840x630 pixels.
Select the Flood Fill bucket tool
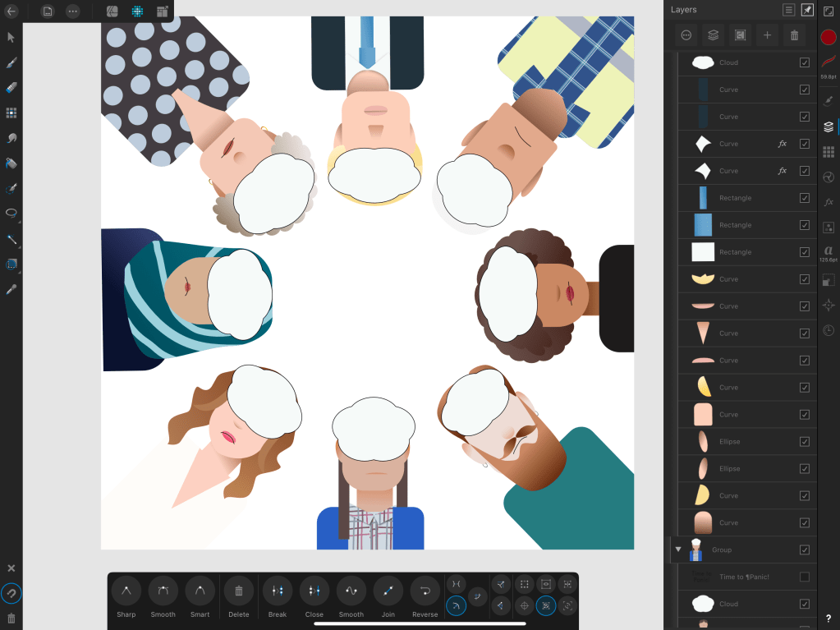coord(11,163)
